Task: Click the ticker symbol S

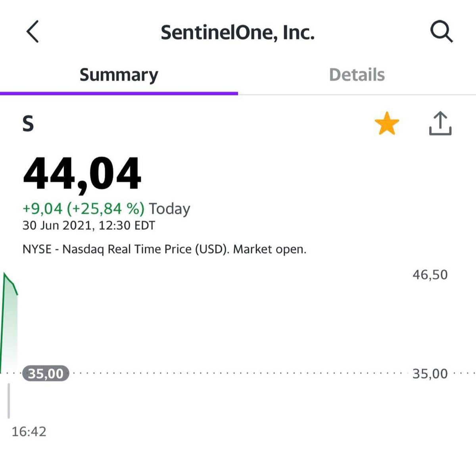Action: pos(28,123)
